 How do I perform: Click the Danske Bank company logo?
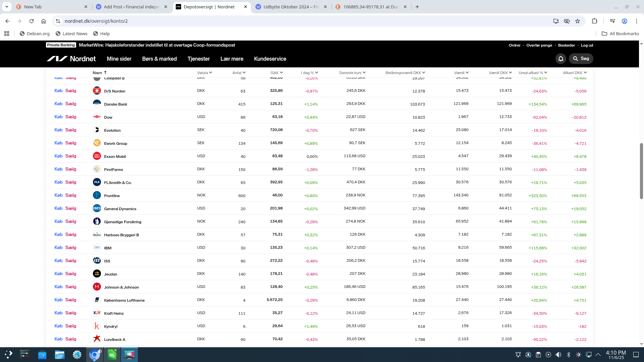pyautogui.click(x=97, y=104)
